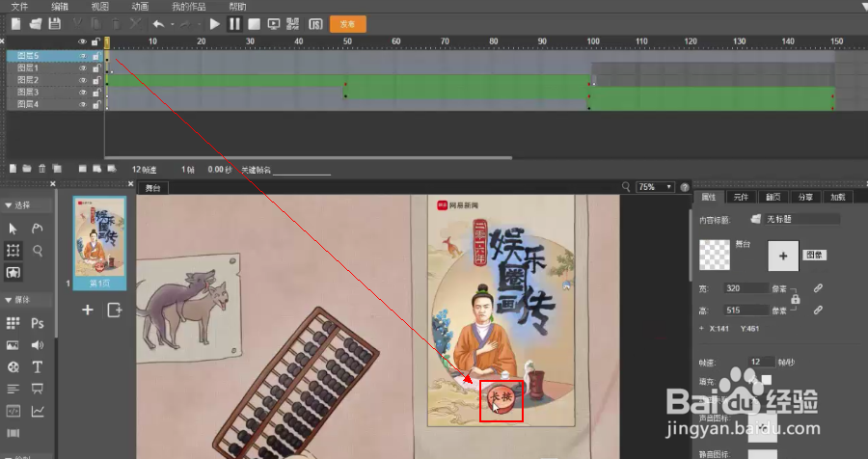The image size is (868, 459).
Task: Switch to the 翻页 tab
Action: click(773, 197)
